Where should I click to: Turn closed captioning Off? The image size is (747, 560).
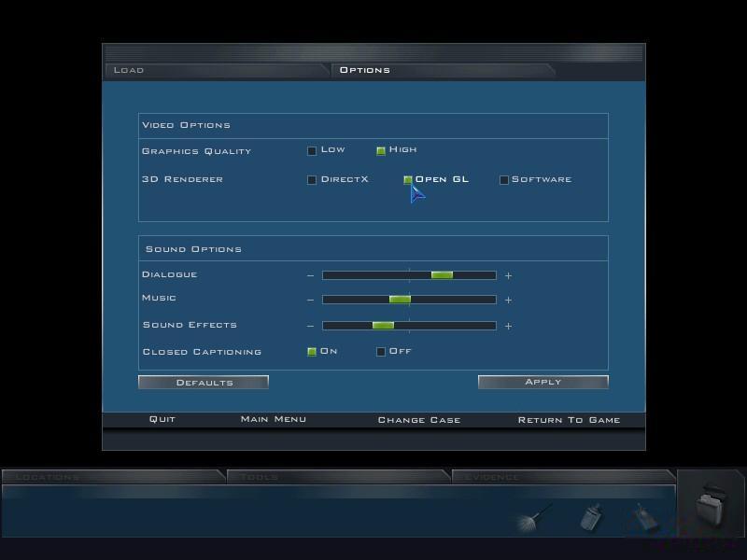(x=381, y=352)
